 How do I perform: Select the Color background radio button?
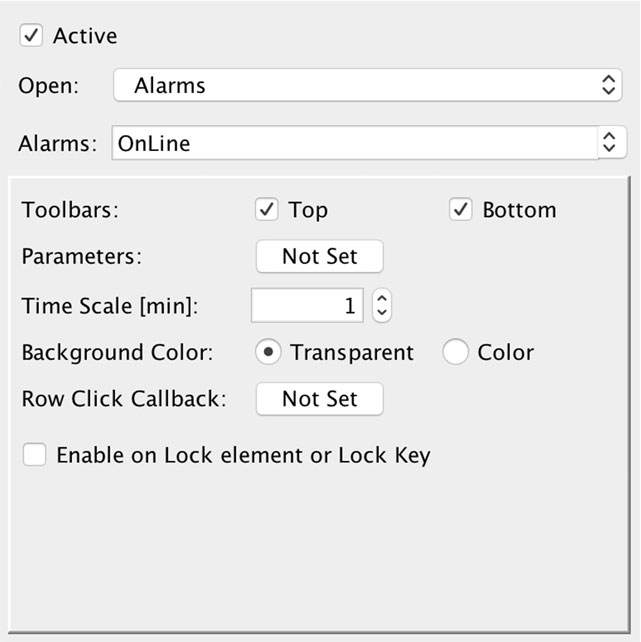pos(455,352)
